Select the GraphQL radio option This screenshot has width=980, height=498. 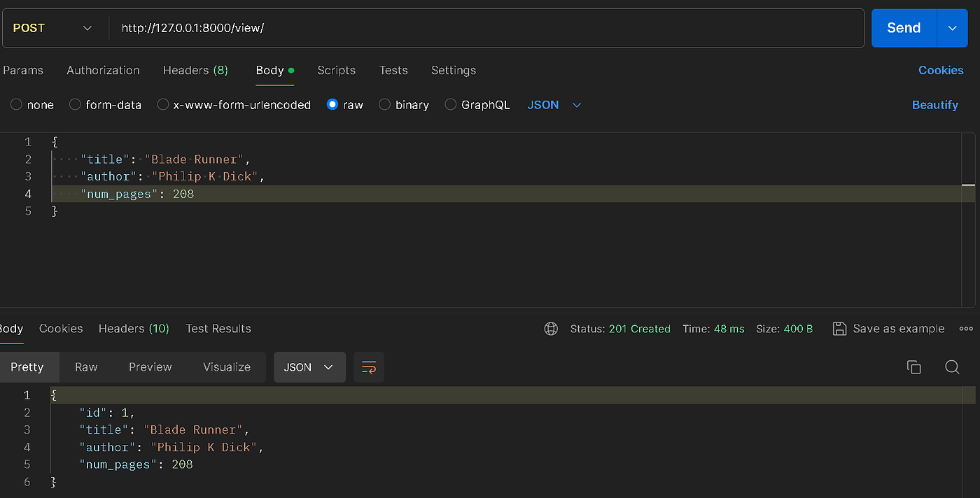click(x=451, y=105)
